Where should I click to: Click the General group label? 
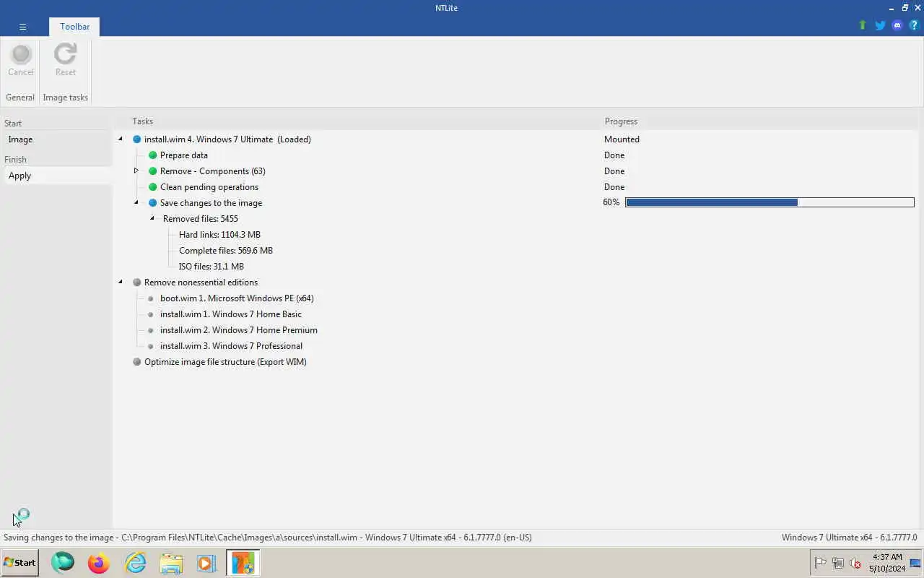20,98
